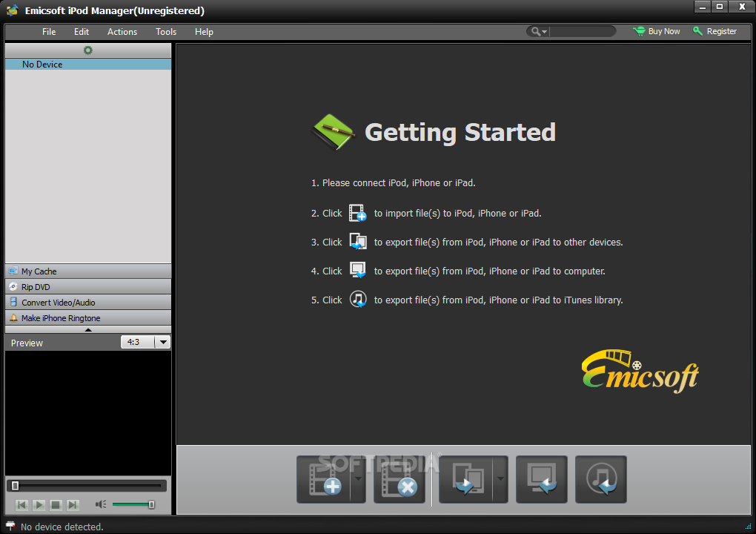This screenshot has width=756, height=534.
Task: Mute the preview speaker icon
Action: [x=101, y=505]
